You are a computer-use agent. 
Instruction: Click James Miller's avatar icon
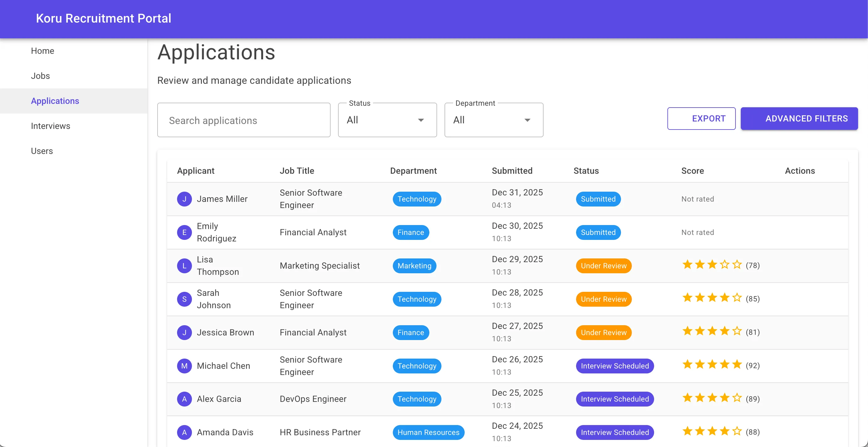click(184, 199)
